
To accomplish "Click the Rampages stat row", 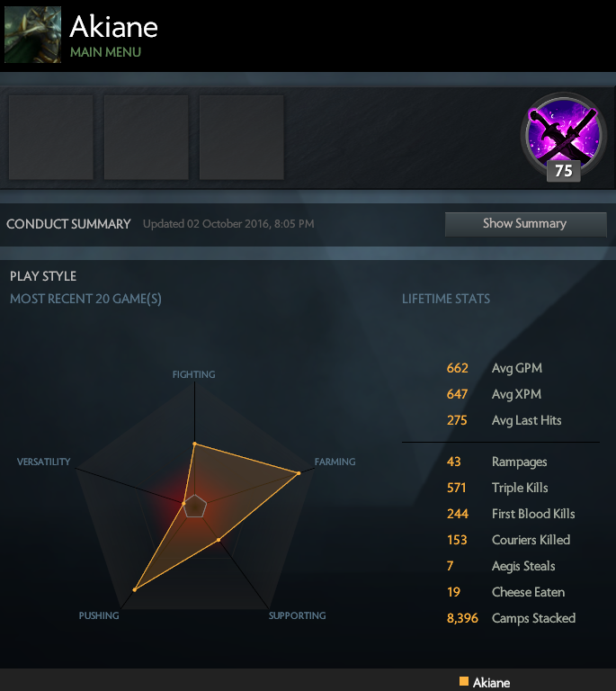I will click(497, 462).
